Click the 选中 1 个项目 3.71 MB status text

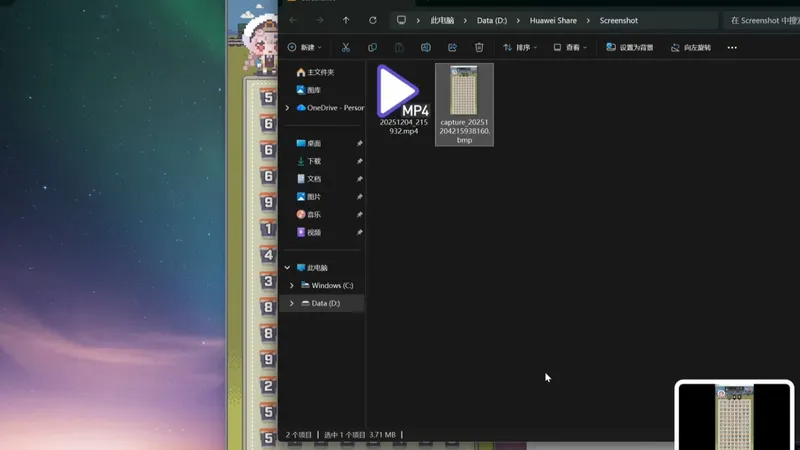(360, 435)
